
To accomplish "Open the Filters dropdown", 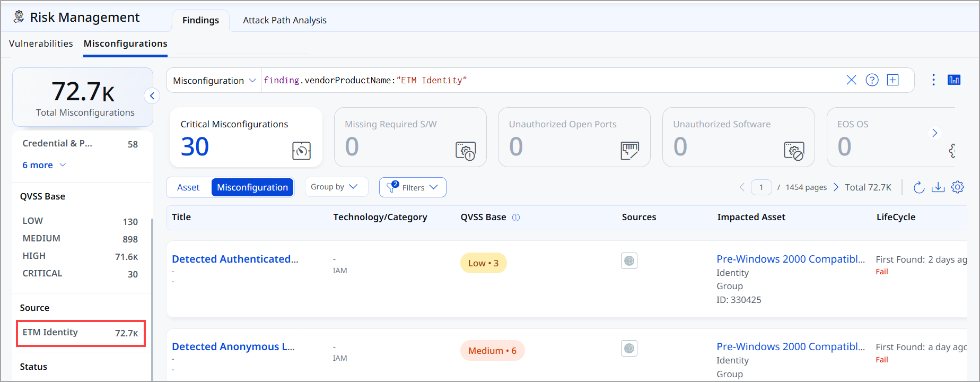I will click(x=413, y=187).
